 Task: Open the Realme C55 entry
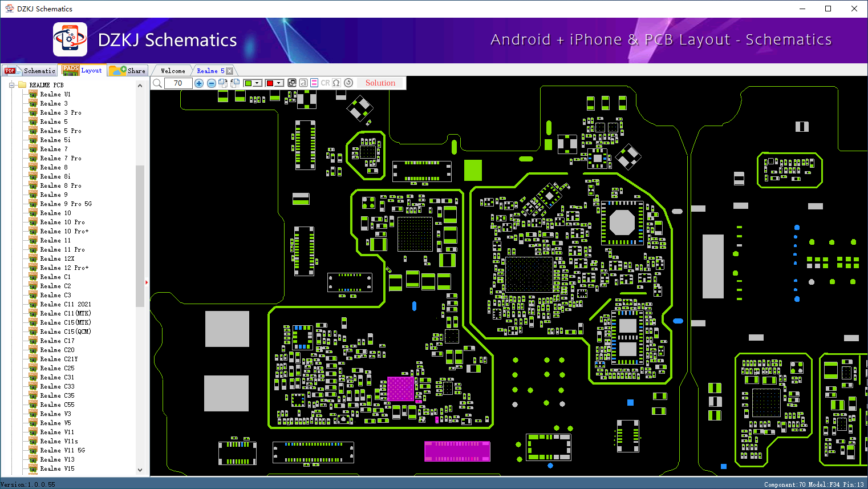(57, 405)
